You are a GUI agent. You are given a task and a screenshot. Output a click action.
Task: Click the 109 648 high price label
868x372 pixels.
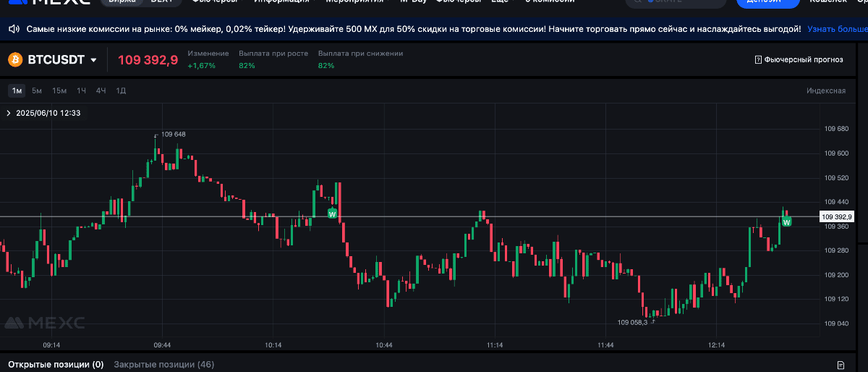[x=174, y=135]
